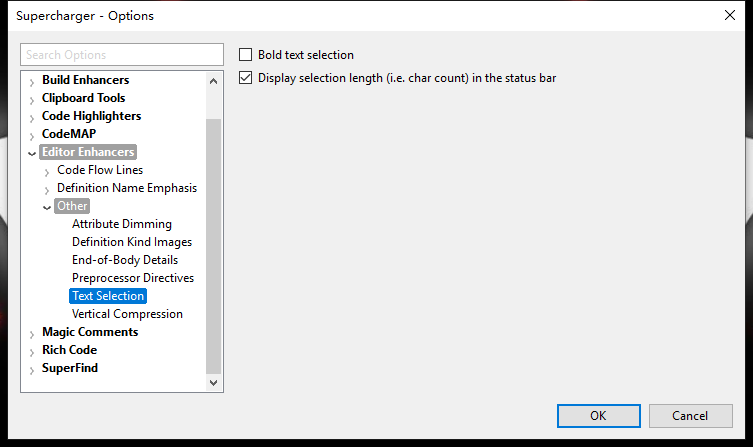Expand Build Enhancers chevron
This screenshot has width=753, height=447.
32,82
